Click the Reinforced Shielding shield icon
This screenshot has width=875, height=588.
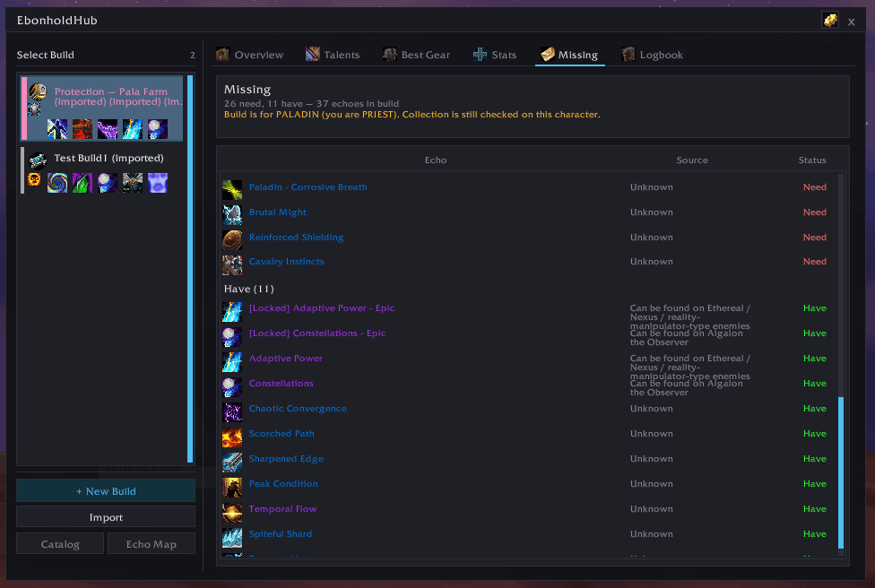click(232, 240)
